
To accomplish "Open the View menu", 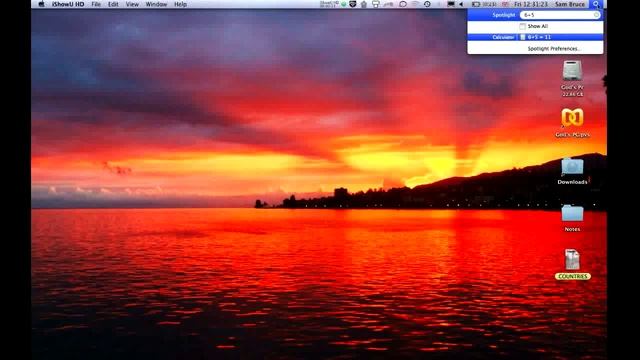I will click(132, 4).
